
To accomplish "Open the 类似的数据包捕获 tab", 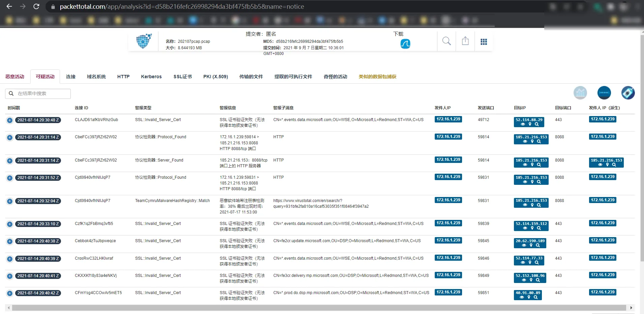I will pos(377,77).
